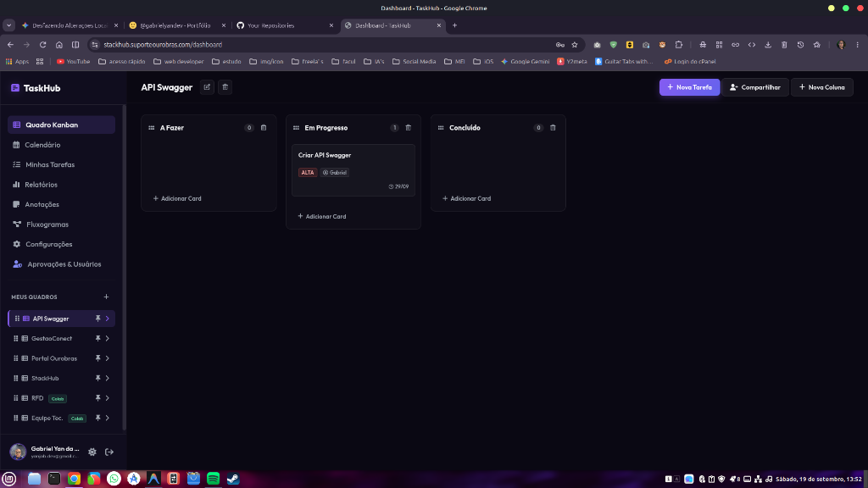
Task: Select the RFD board
Action: (x=37, y=398)
